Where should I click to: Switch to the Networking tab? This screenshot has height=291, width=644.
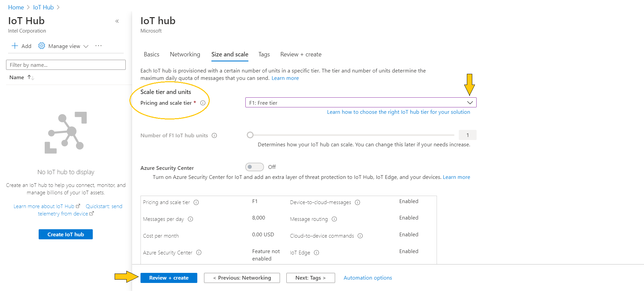(185, 54)
